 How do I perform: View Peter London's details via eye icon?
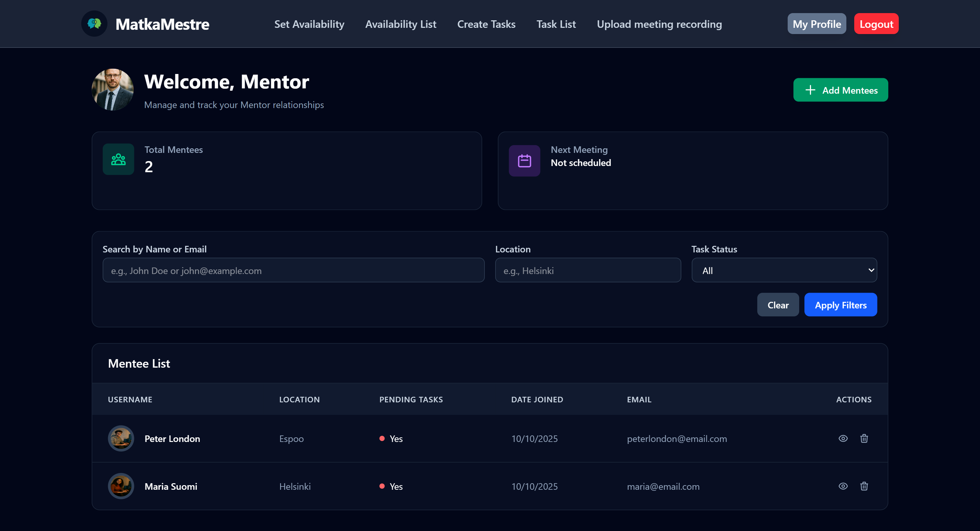[843, 438]
